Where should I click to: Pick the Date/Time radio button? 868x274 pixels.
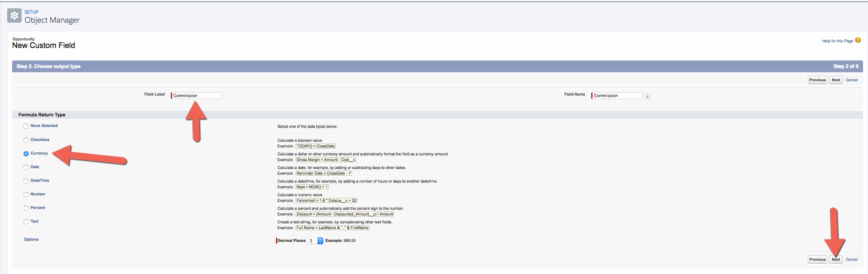(26, 181)
